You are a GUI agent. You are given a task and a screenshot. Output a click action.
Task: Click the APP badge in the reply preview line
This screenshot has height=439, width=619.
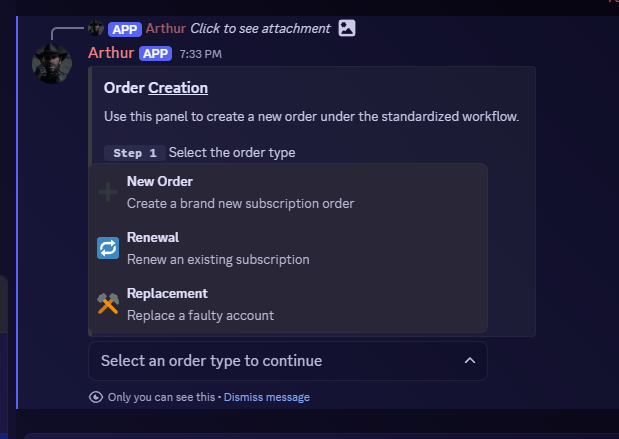[124, 28]
